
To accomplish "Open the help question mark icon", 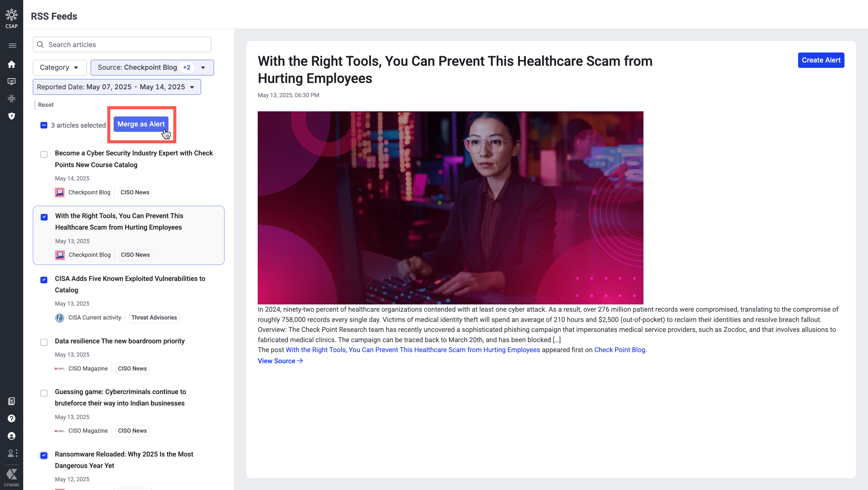I will click(x=11, y=418).
